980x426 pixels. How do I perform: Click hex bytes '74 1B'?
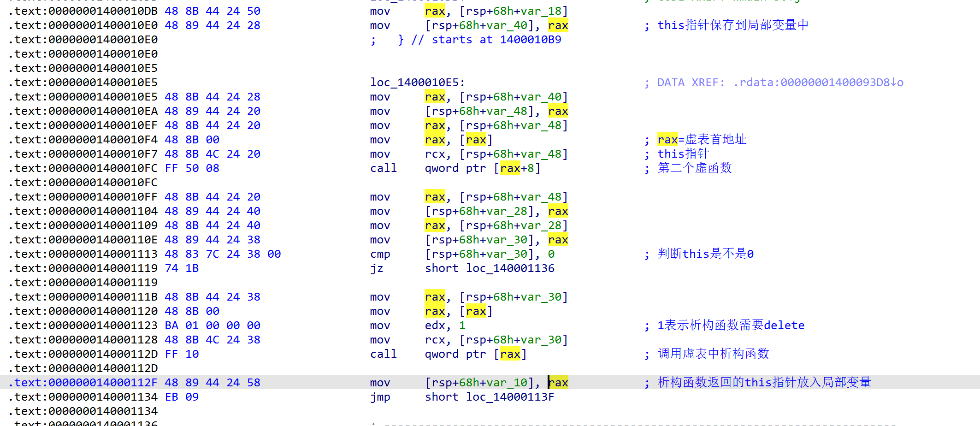point(182,268)
